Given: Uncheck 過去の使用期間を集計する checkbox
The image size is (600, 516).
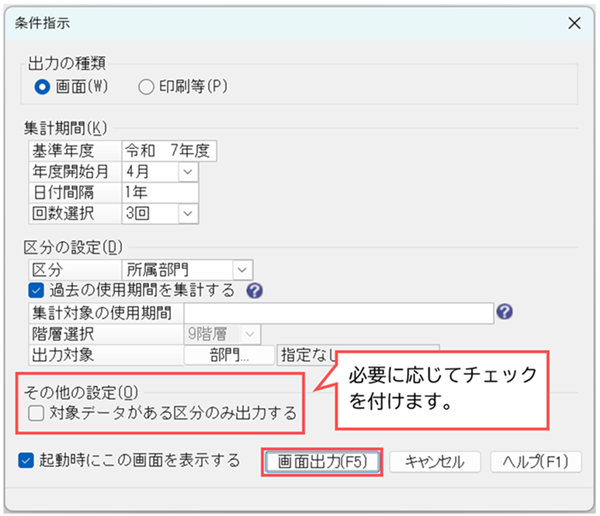Looking at the screenshot, I should tap(36, 290).
